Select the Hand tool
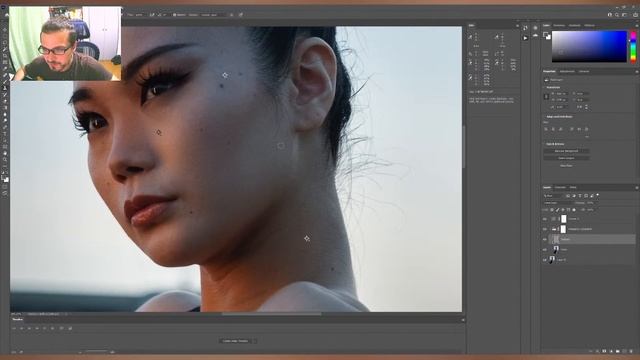The image size is (640, 360). click(5, 153)
